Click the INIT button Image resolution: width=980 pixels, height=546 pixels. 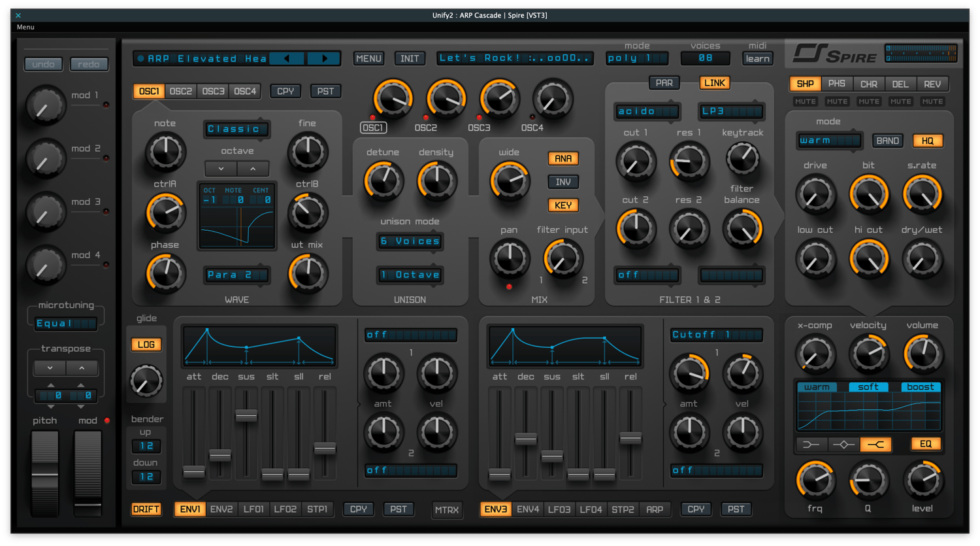point(410,58)
